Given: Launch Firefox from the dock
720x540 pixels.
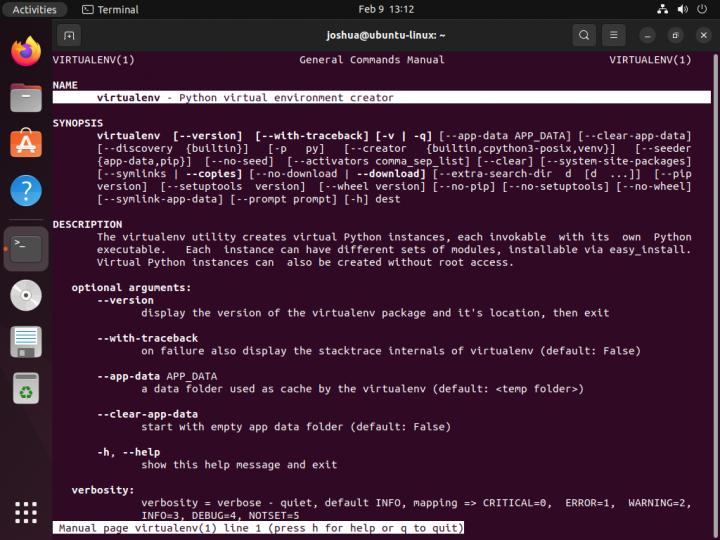Looking at the screenshot, I should click(x=26, y=51).
